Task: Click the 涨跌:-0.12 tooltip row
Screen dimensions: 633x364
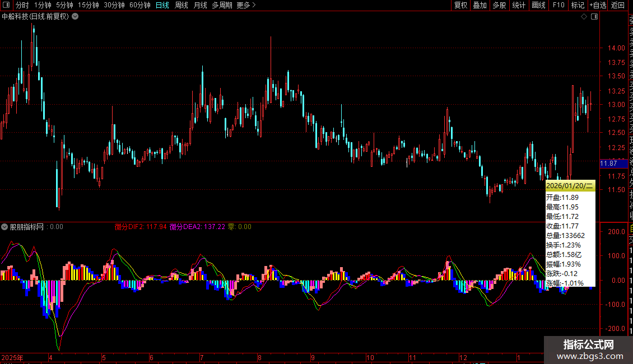Action: pos(562,274)
